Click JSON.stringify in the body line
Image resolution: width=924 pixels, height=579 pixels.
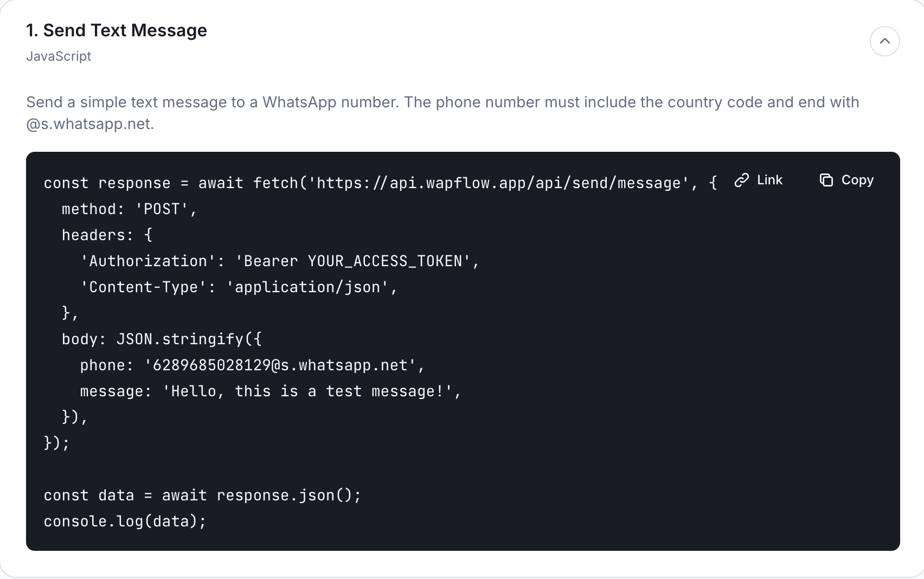pyautogui.click(x=180, y=339)
